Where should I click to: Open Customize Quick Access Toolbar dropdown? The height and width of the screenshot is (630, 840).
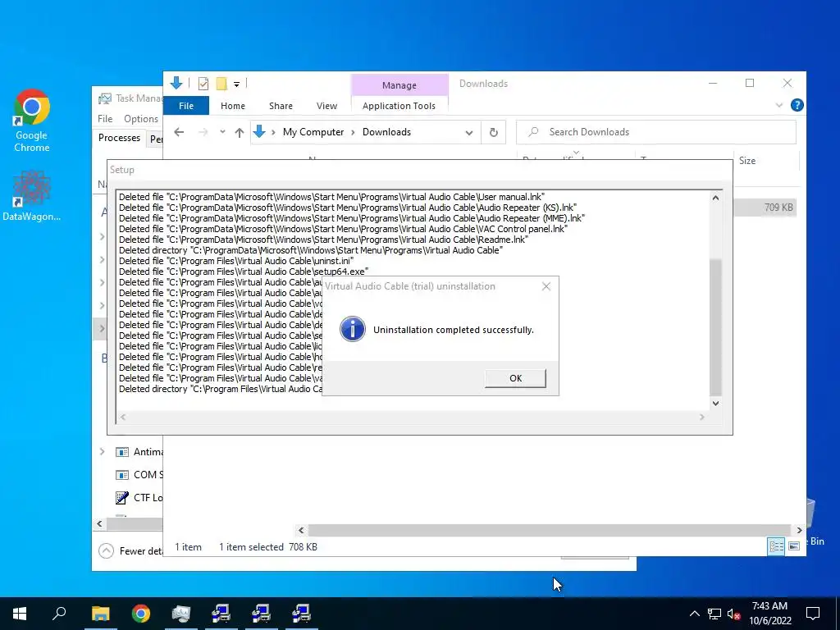(236, 84)
